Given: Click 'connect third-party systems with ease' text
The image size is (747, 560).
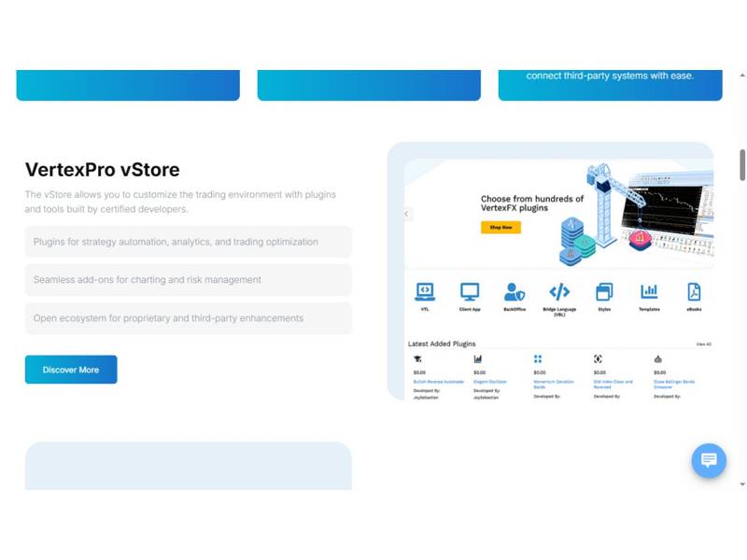Looking at the screenshot, I should (x=610, y=76).
